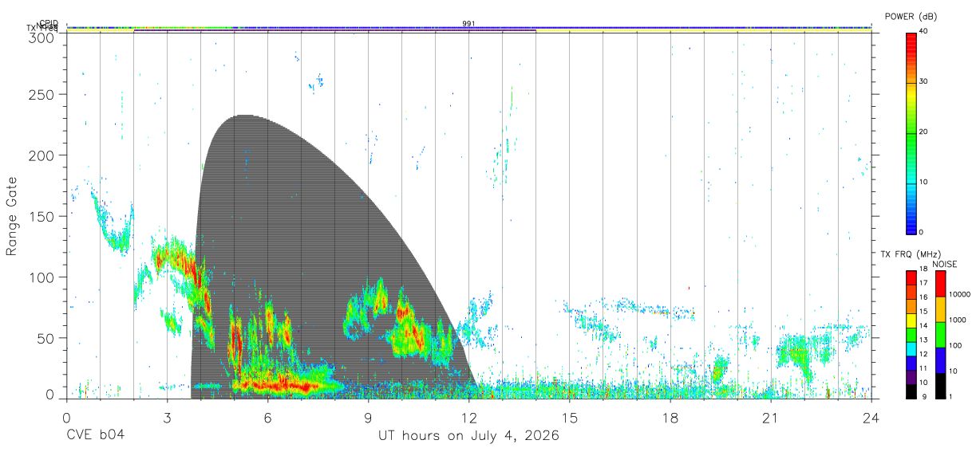This screenshot has height=452, width=980.
Task: Click the '50' range gate tick label
Action: (47, 339)
